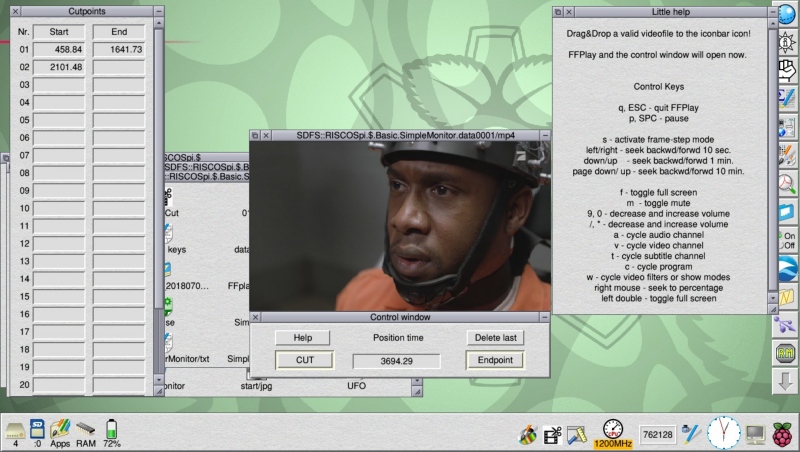This screenshot has height=452, width=800.
Task: Click the Raspberry Pi icon on iconbar
Action: tap(783, 433)
